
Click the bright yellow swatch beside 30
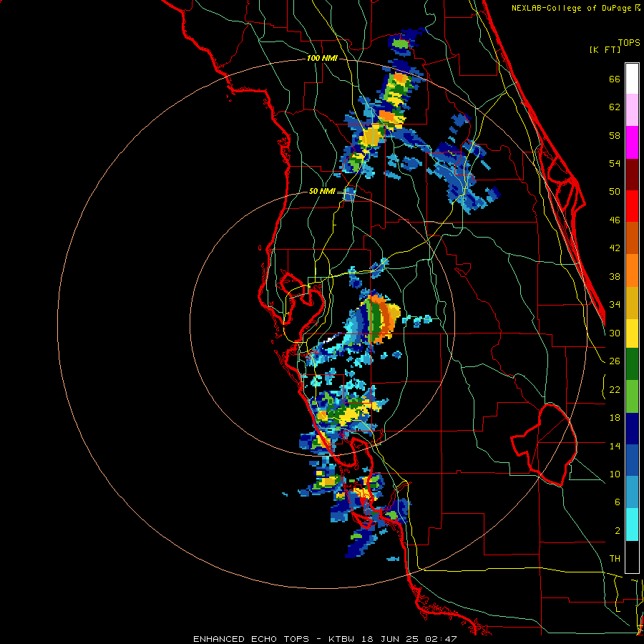632,333
